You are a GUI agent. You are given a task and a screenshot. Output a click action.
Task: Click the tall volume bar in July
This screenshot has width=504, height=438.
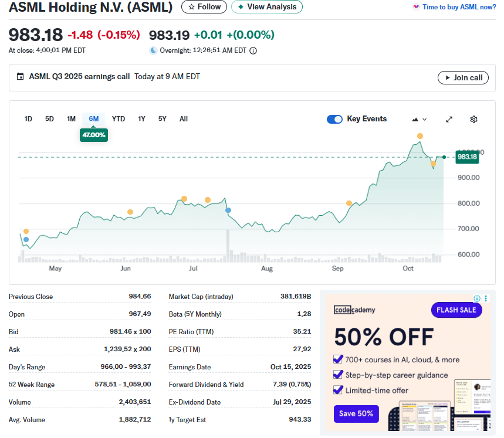228,246
